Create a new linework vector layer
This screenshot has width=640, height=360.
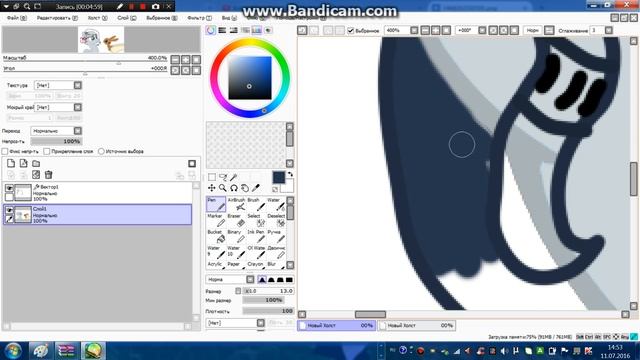tap(24, 164)
